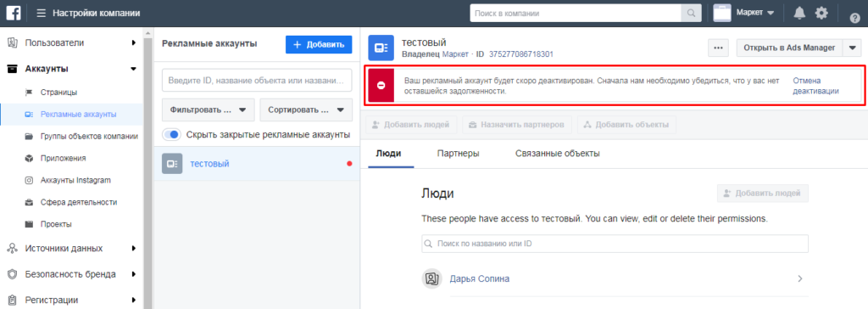Click the help question mark icon
The height and width of the screenshot is (309, 868).
coord(854,18)
